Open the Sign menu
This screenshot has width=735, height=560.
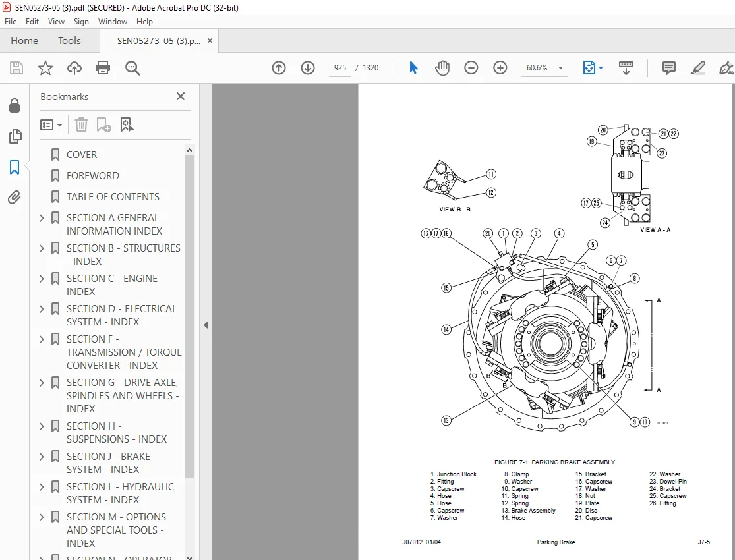(81, 22)
